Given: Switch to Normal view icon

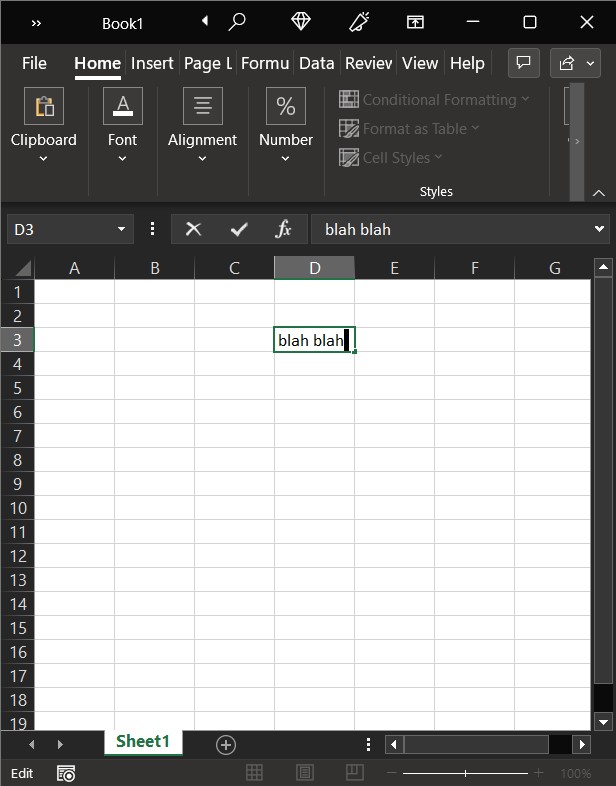Looking at the screenshot, I should [254, 772].
